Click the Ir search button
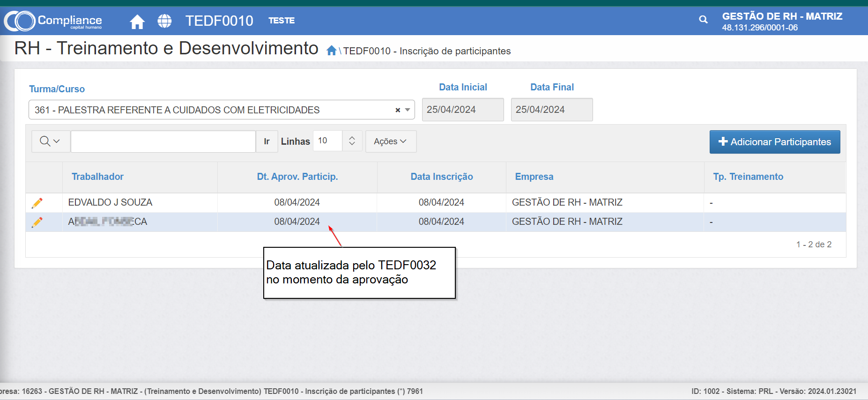The width and height of the screenshot is (868, 400). [267, 141]
